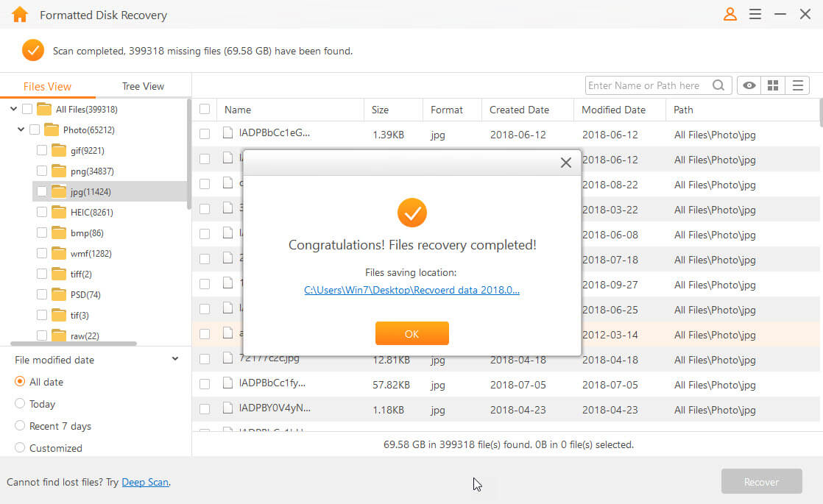Switch to the Tree View tab

click(142, 85)
